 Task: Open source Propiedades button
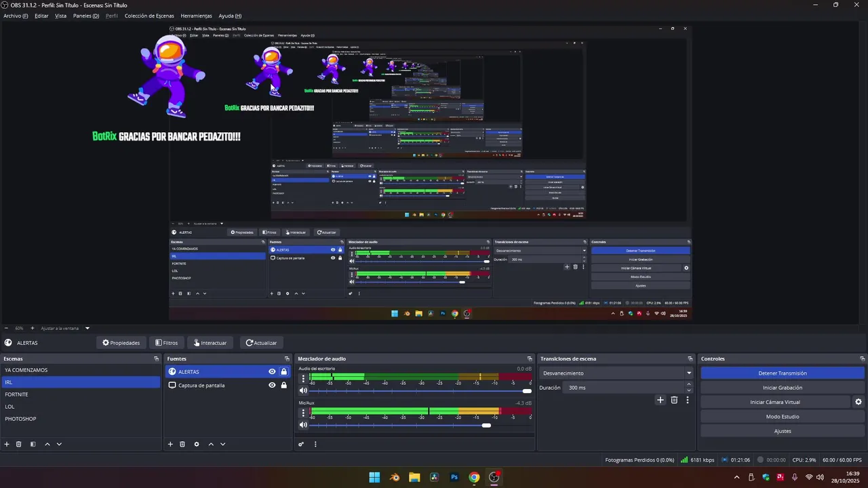click(x=121, y=343)
